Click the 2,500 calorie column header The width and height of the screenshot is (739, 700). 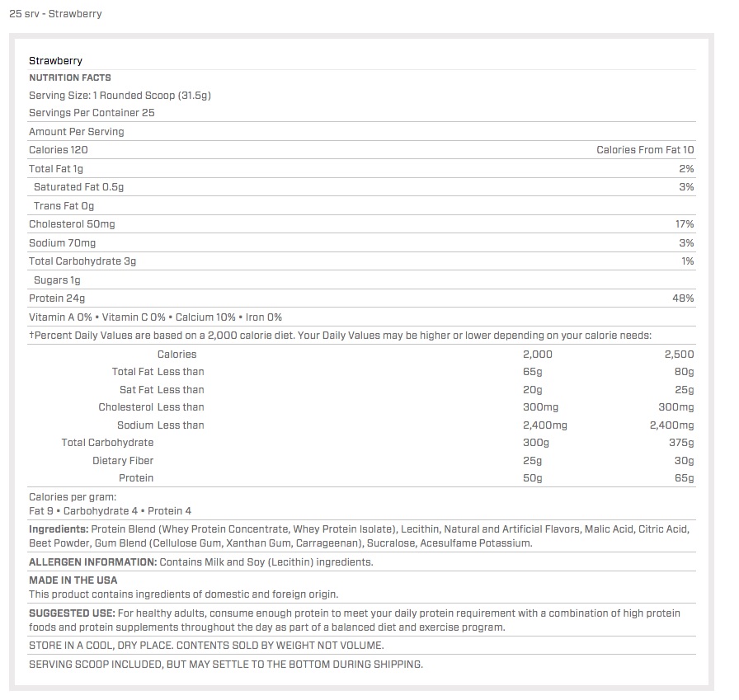(678, 355)
